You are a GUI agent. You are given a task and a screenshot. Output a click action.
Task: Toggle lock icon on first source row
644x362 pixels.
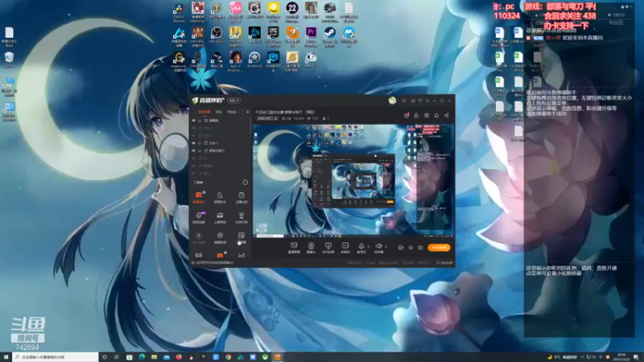click(200, 121)
